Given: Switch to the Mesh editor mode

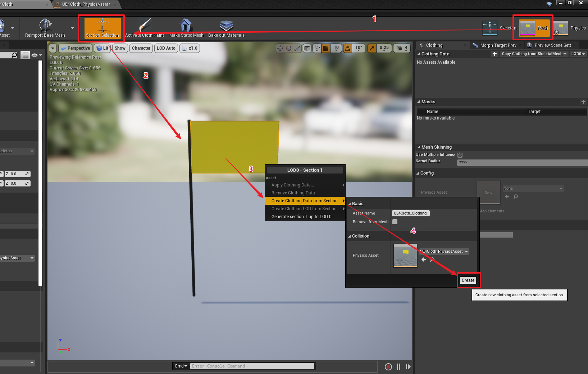Looking at the screenshot, I should (534, 28).
